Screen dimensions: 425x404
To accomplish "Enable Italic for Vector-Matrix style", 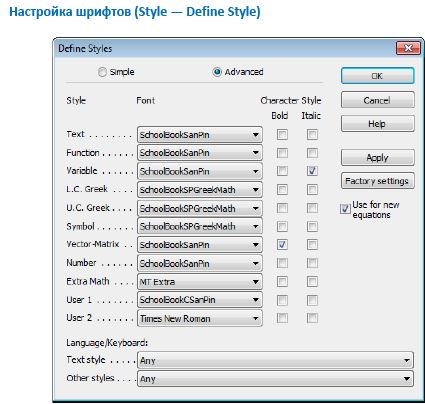I will click(312, 245).
